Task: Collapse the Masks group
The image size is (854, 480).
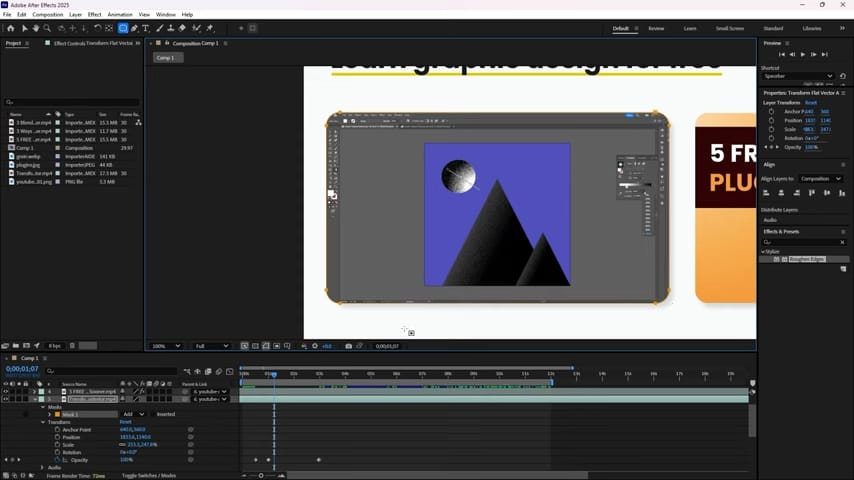Action: (43, 407)
